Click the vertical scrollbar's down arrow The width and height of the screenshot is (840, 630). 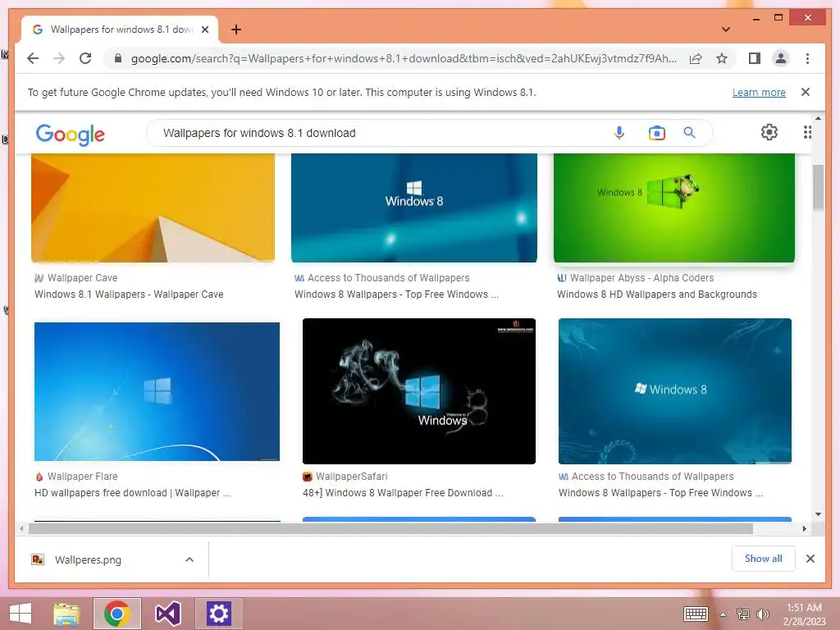pos(818,514)
